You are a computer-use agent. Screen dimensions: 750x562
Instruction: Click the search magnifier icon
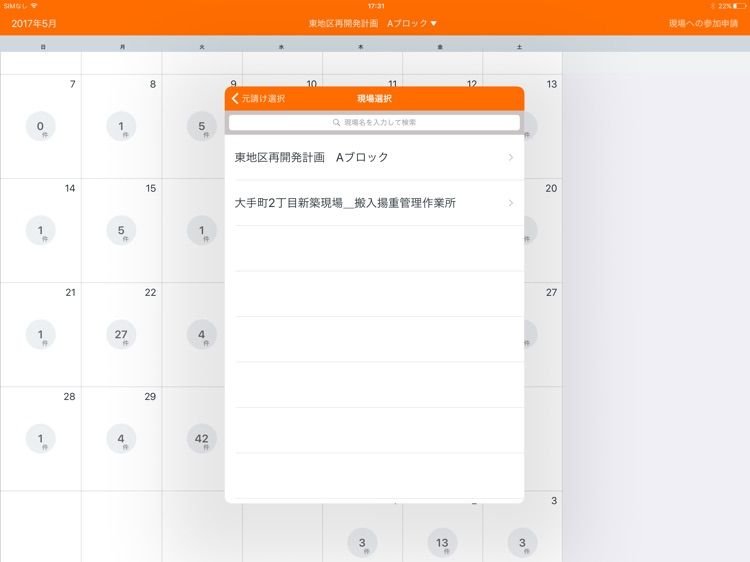(x=336, y=122)
